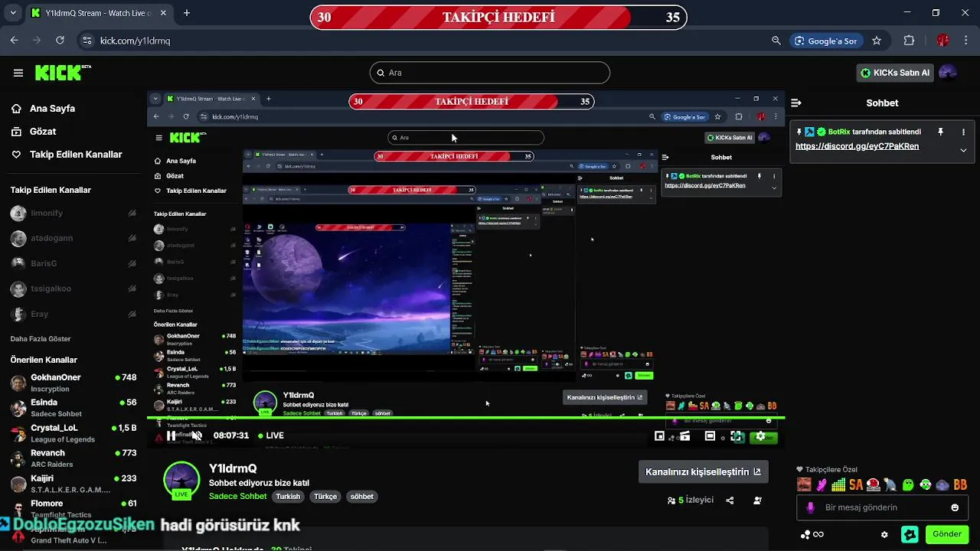Click the channel points icon below the chat box
The width and height of the screenshot is (980, 551).
tap(805, 534)
